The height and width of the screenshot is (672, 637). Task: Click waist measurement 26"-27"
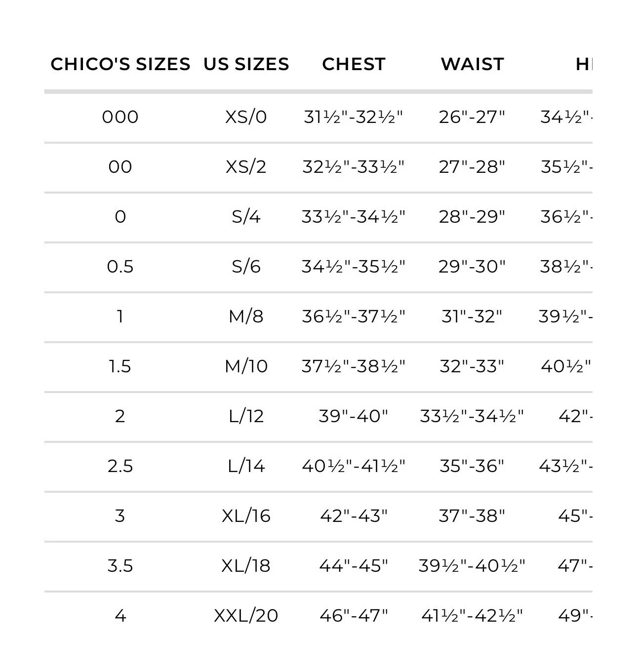coord(472,117)
